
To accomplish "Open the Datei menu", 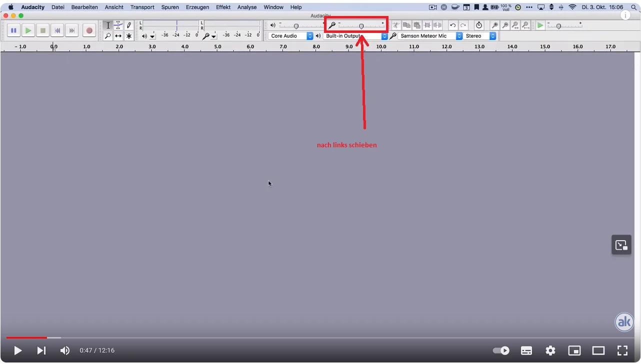I will (58, 7).
